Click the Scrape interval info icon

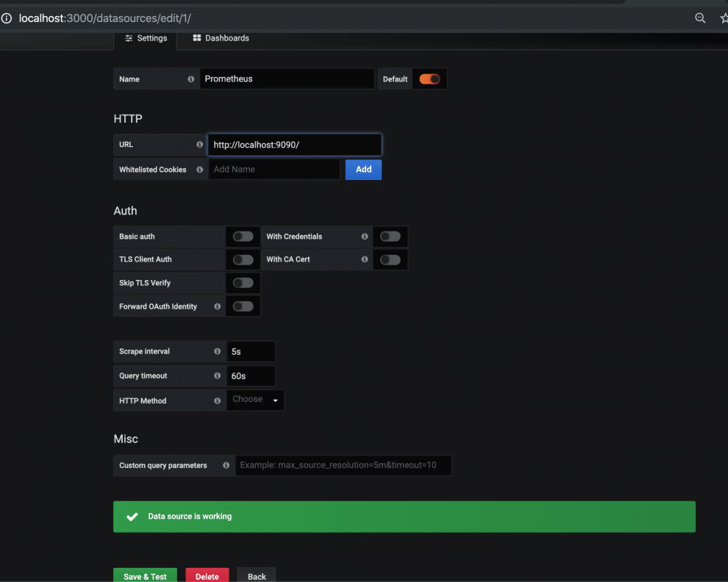[x=218, y=351]
